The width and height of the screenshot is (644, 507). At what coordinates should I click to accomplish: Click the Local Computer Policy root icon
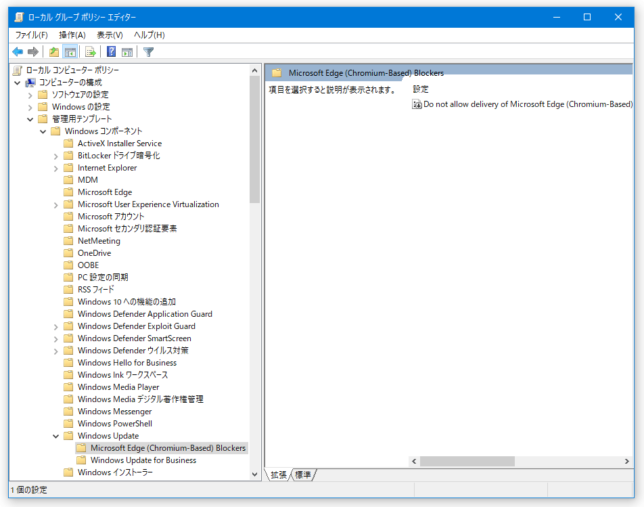17,70
